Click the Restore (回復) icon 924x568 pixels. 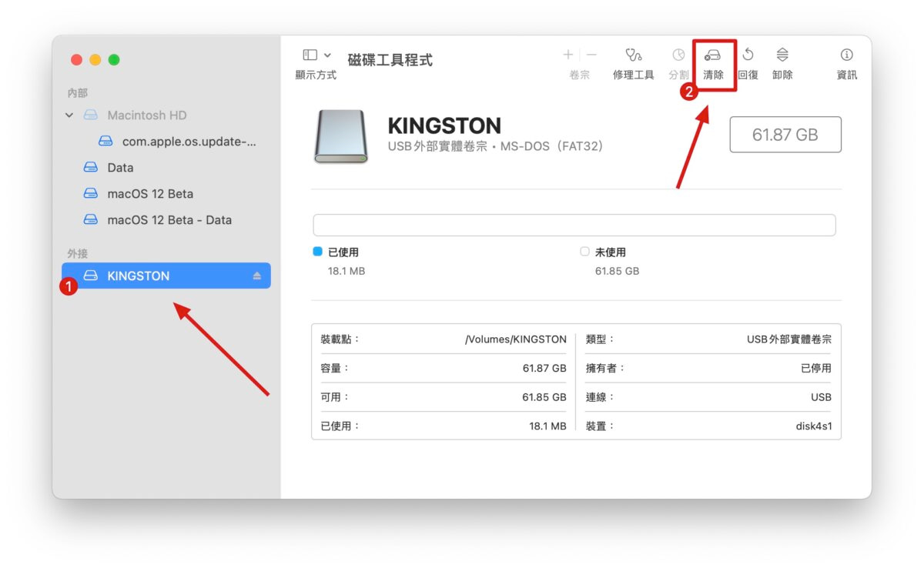748,55
